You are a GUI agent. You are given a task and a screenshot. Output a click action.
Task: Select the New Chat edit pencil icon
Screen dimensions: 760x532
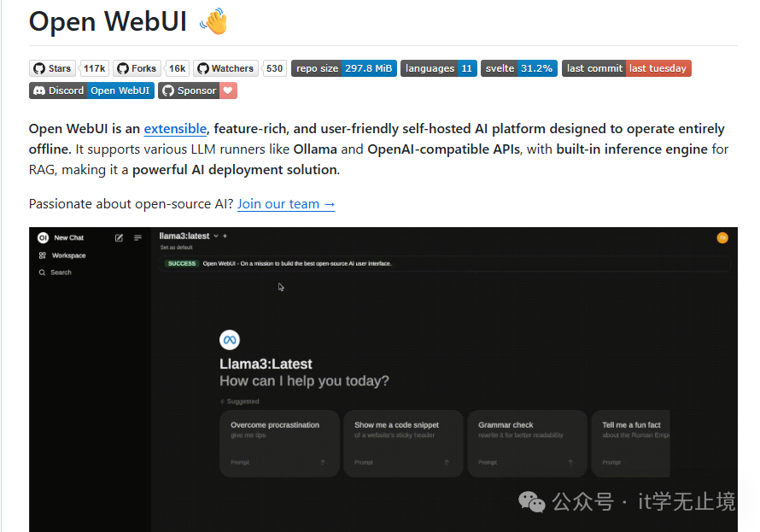tap(119, 237)
